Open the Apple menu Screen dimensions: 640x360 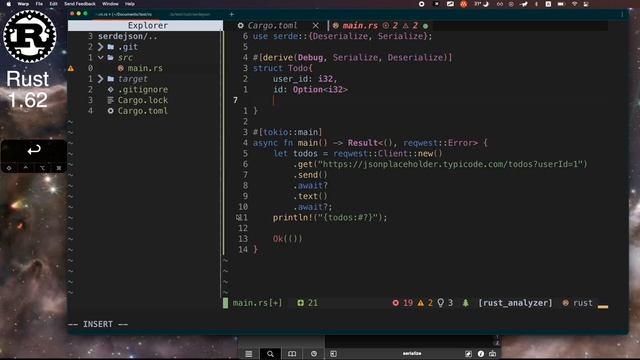tap(9, 4)
